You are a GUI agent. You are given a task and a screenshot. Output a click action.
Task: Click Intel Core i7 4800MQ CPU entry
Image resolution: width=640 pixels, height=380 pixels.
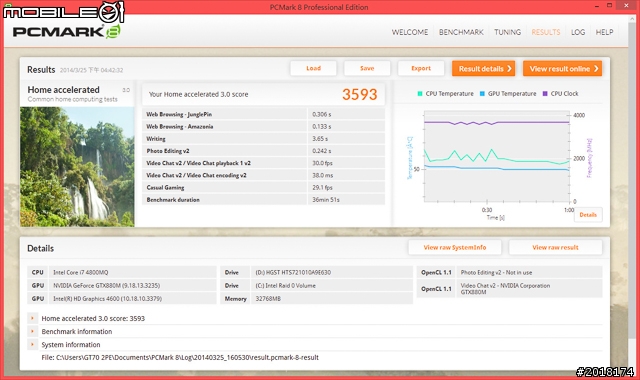81,272
